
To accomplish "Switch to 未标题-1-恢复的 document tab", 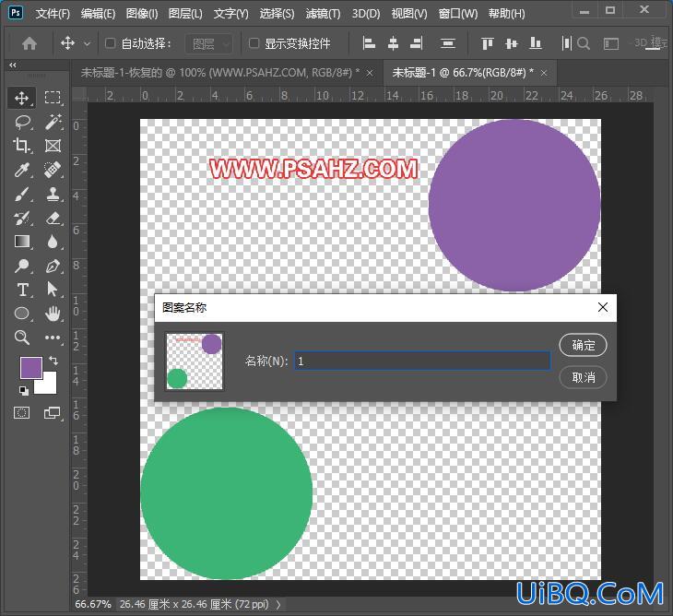I will [x=220, y=73].
